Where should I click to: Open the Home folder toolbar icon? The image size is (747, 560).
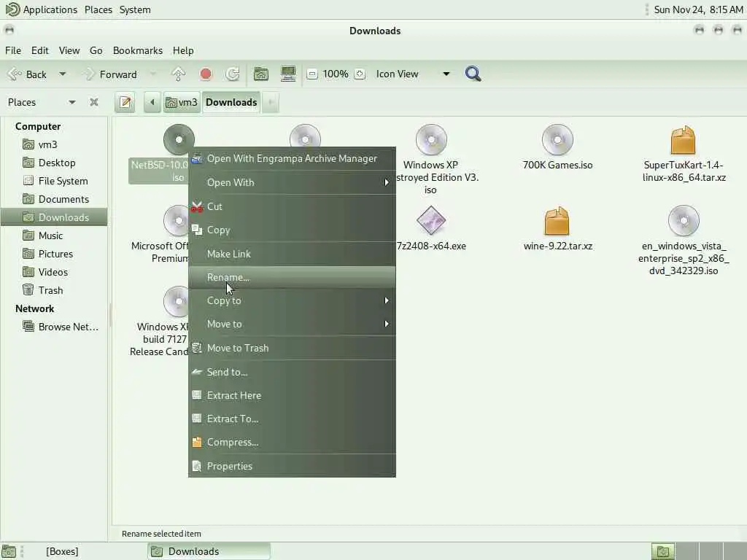click(x=261, y=74)
